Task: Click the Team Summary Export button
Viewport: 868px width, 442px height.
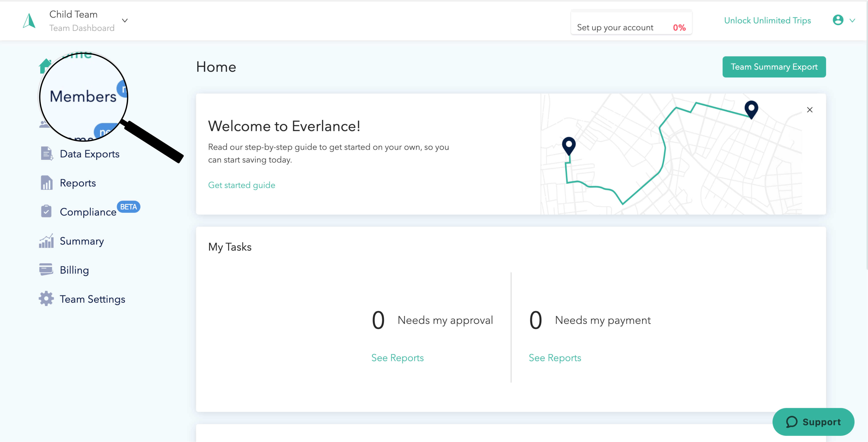Action: click(x=774, y=67)
